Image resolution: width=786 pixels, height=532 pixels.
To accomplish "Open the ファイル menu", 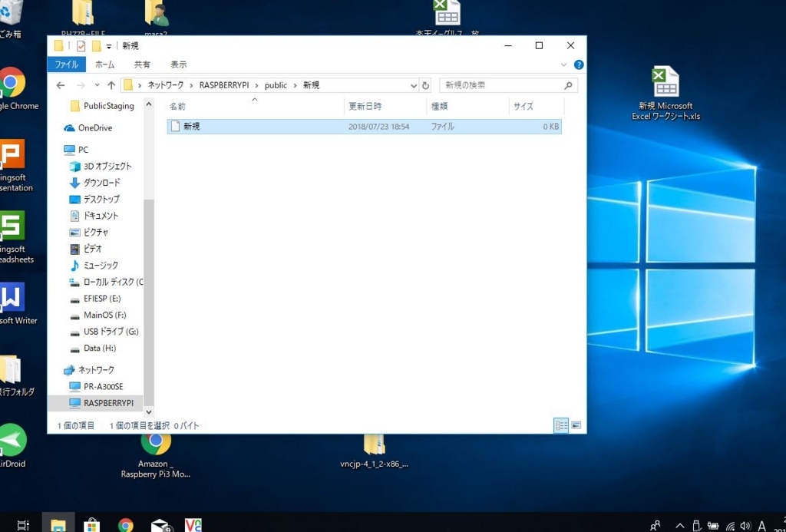I will coord(66,64).
